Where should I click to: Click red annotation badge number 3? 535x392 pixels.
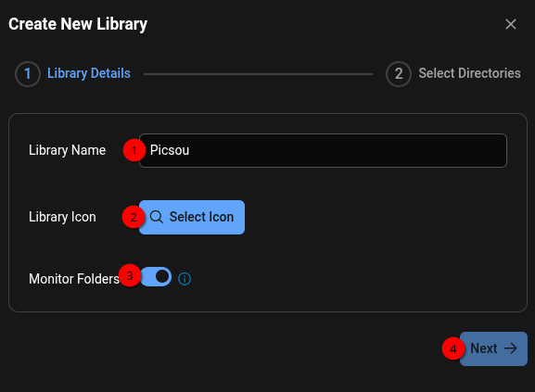click(130, 275)
